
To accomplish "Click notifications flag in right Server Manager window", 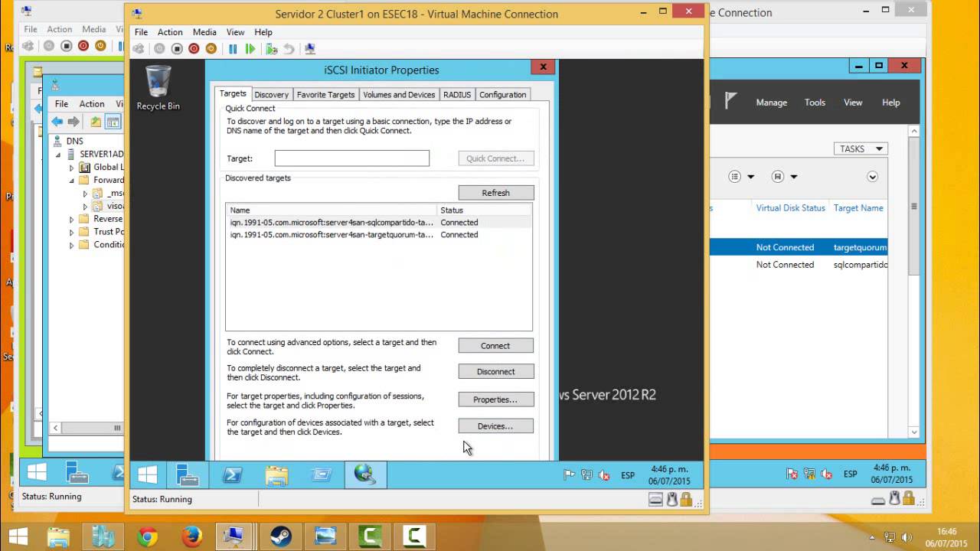I will point(730,101).
